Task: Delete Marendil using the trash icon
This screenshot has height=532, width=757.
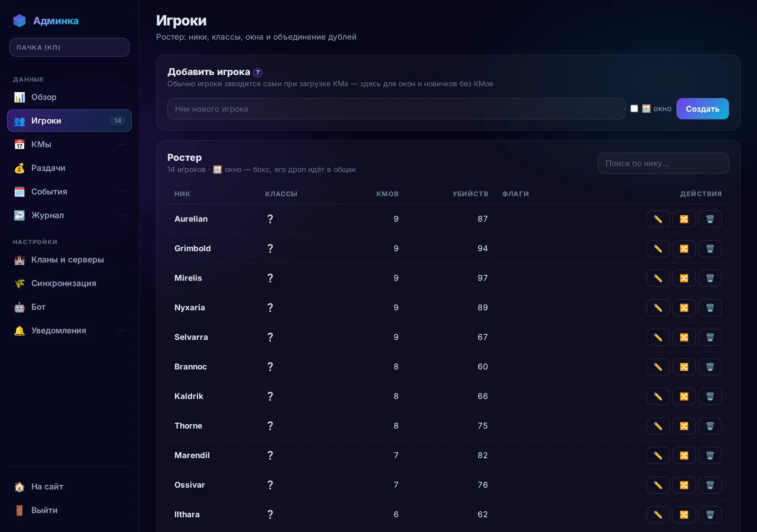Action: (x=710, y=455)
